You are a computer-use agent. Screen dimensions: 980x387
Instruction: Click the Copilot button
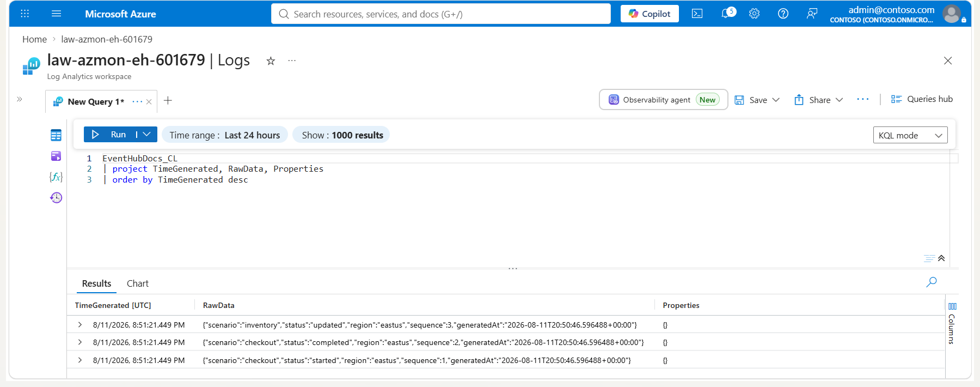[650, 14]
